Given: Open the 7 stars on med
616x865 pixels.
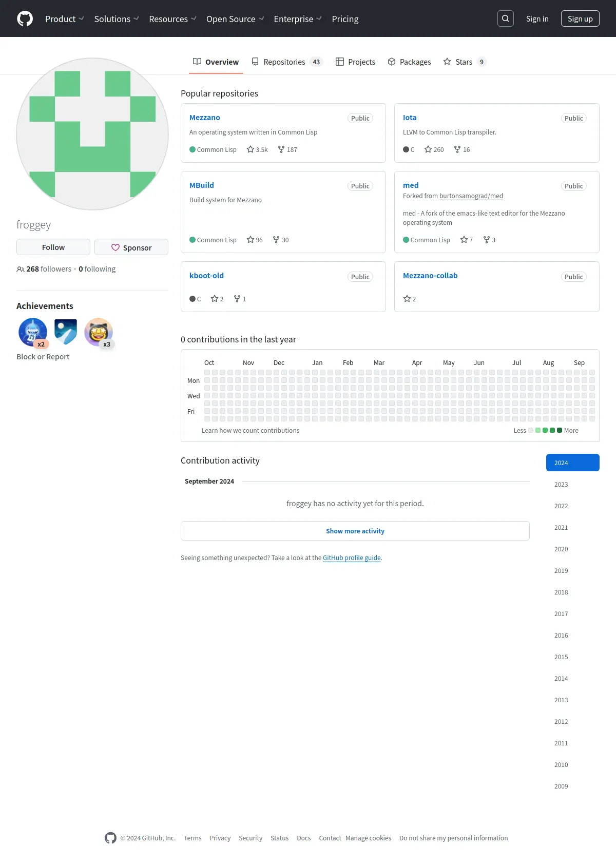Looking at the screenshot, I should point(467,240).
